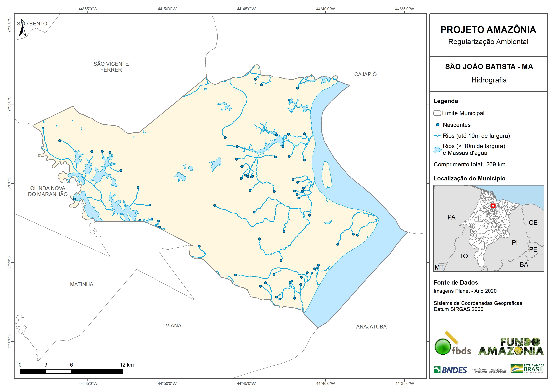Click the fbds green sphere logo

[443, 347]
